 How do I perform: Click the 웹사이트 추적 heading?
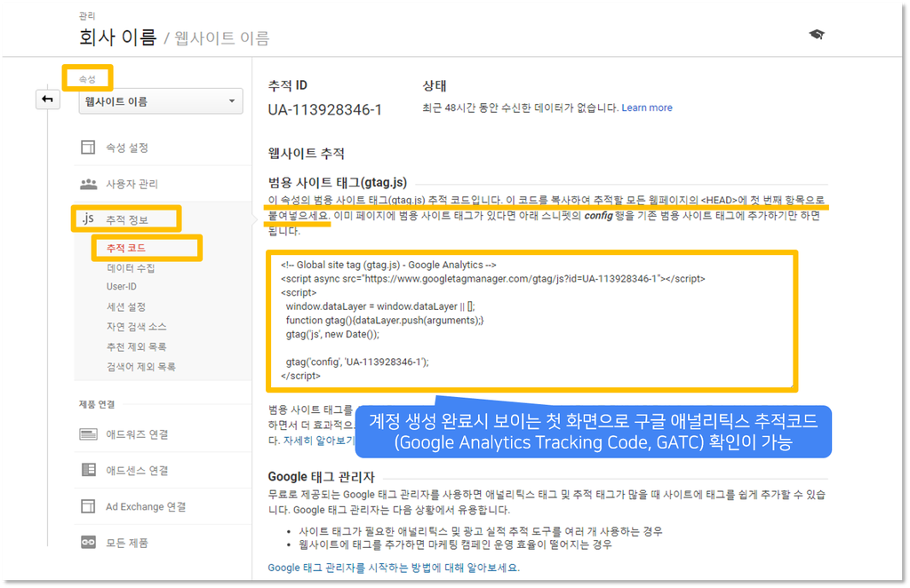coord(306,154)
